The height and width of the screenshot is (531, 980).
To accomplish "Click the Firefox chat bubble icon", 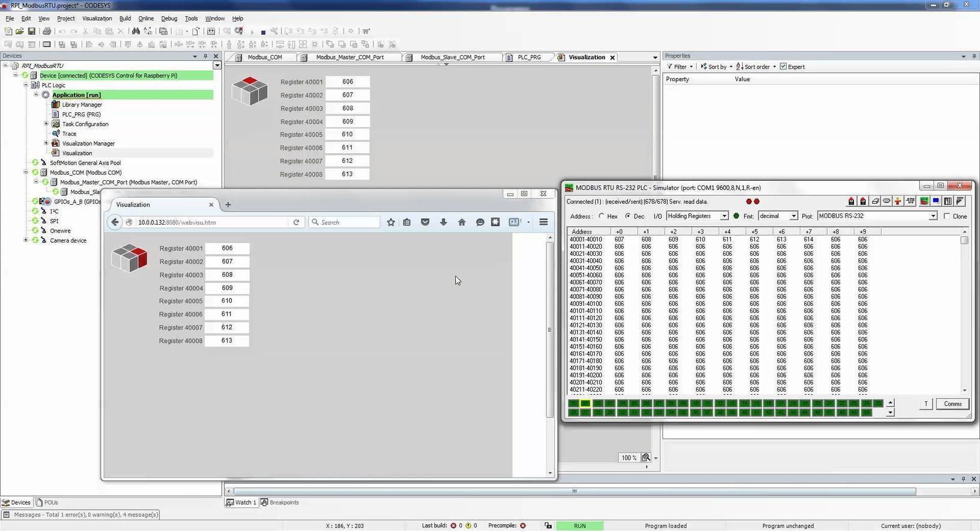I will click(x=480, y=222).
